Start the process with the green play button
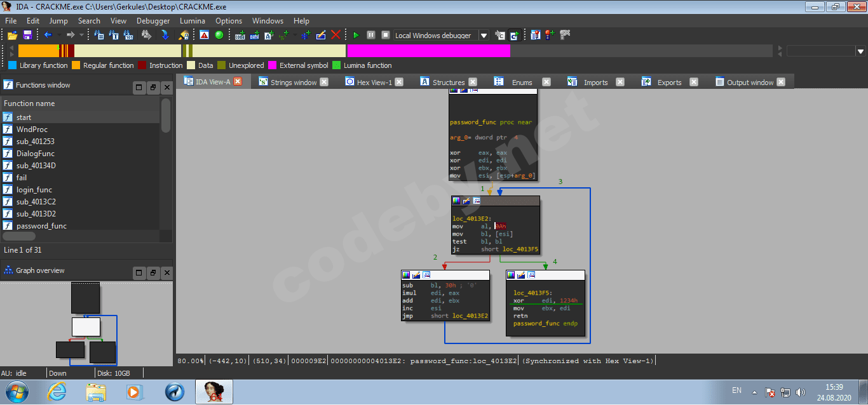 [x=356, y=35]
